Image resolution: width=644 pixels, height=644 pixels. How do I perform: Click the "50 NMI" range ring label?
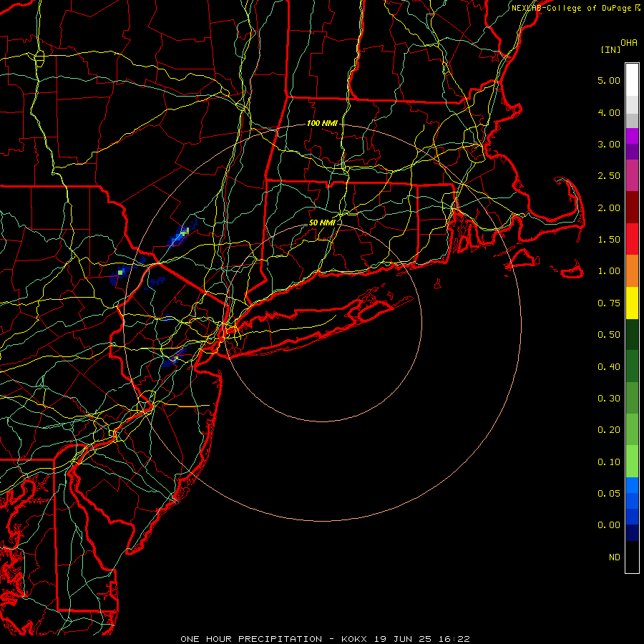[x=322, y=223]
